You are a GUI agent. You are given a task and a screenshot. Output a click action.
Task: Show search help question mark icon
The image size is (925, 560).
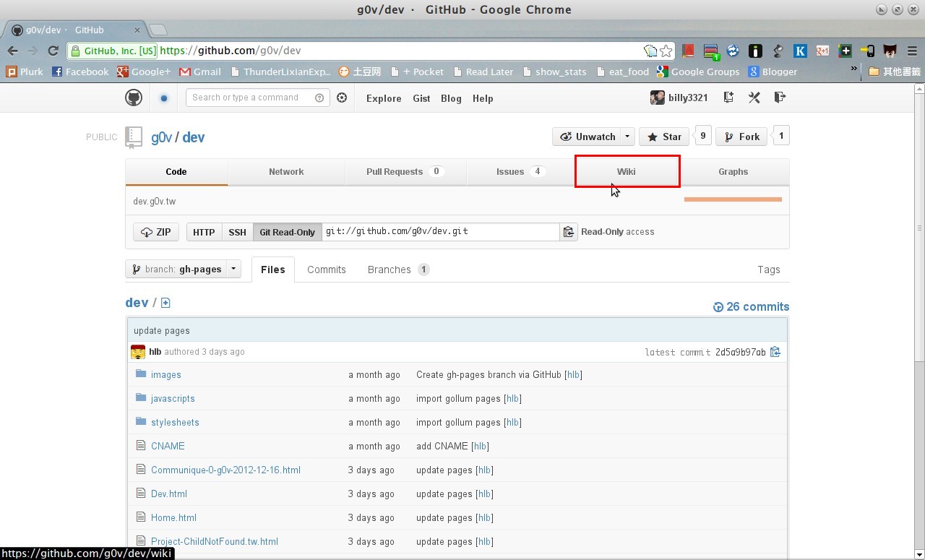tap(319, 98)
